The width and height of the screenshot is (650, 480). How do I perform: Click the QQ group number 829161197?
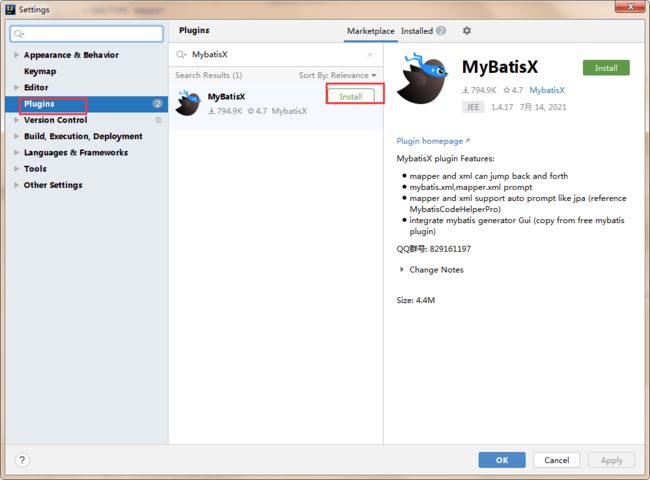pos(450,249)
